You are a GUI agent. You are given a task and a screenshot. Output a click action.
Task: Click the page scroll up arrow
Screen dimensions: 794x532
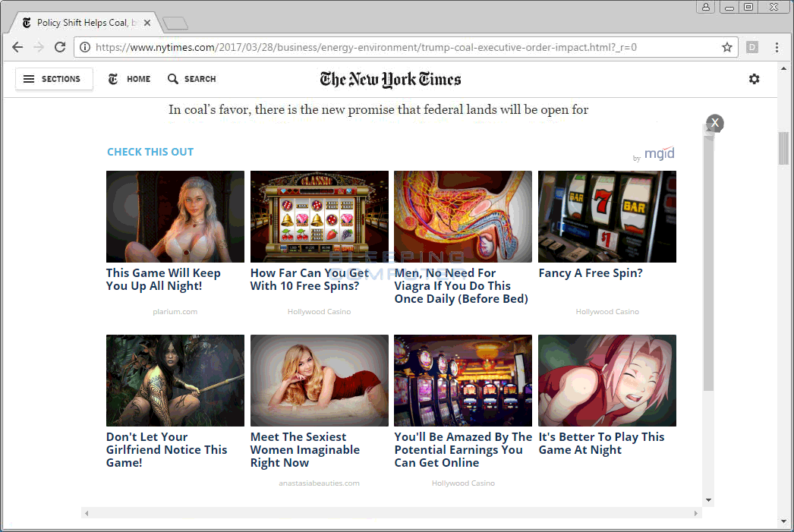(784, 68)
